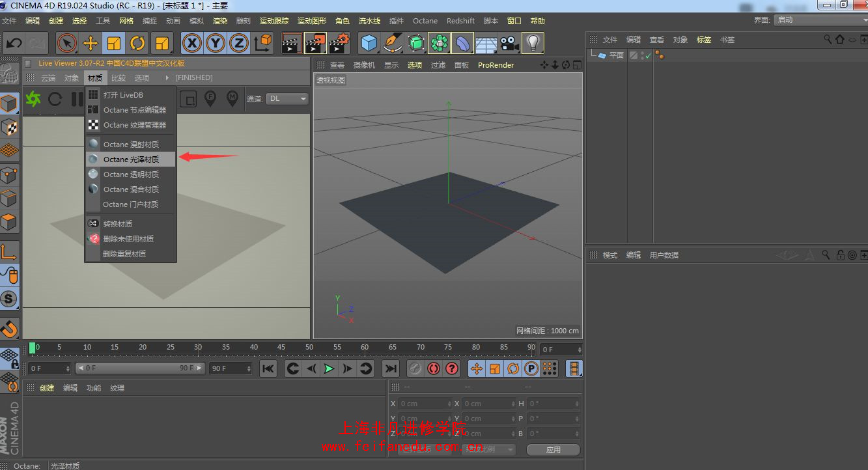Click 打开 LiveDB menu entry

point(131,95)
